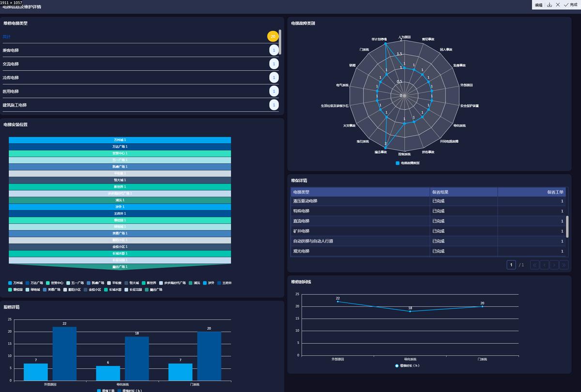Viewport: 581px width, 392px height.
Task: Click the 完成 checkmark button
Action: pyautogui.click(x=570, y=4)
